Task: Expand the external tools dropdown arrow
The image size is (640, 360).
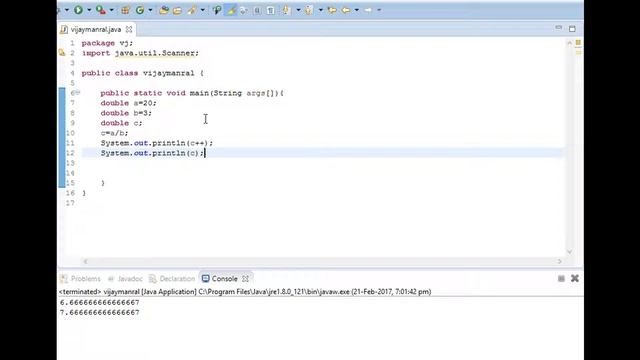Action: tap(111, 10)
